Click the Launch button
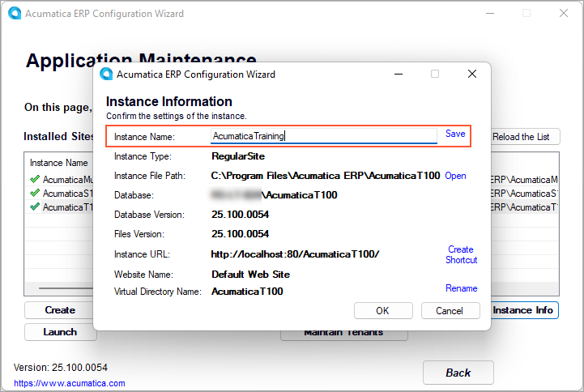584x392 pixels. (x=59, y=331)
